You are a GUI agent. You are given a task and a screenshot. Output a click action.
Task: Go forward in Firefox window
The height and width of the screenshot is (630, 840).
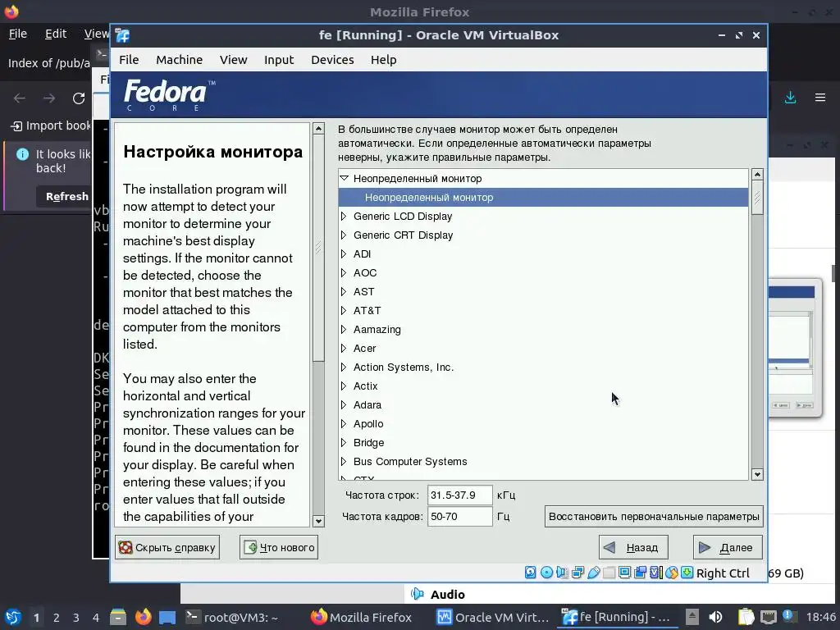(49, 98)
